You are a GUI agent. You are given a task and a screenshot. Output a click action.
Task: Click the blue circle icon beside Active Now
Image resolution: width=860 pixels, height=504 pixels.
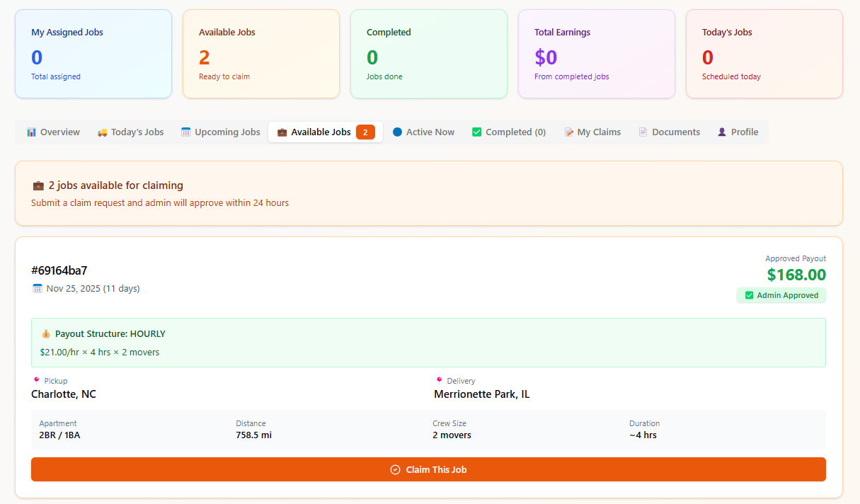(397, 132)
